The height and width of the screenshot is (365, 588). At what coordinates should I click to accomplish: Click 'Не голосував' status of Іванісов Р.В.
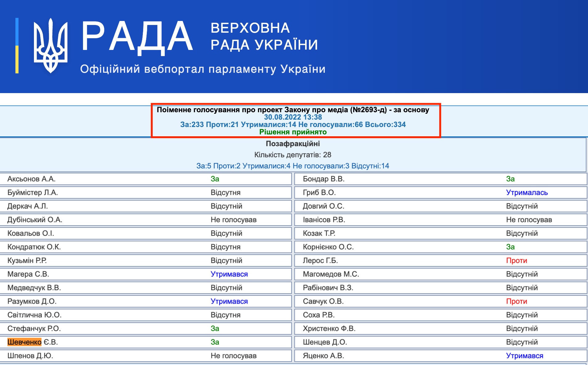pyautogui.click(x=529, y=219)
